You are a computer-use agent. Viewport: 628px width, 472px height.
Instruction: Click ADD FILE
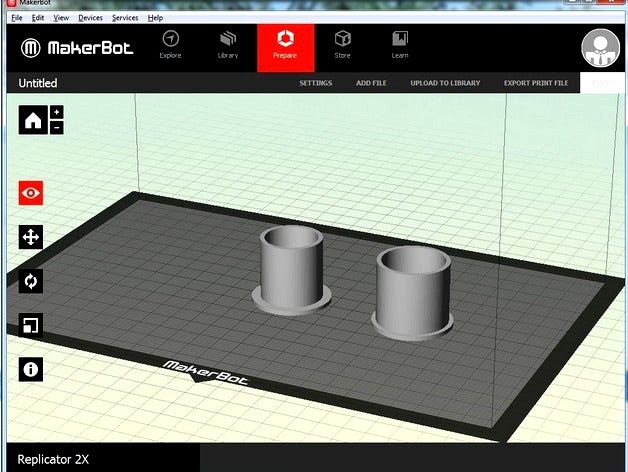tap(371, 83)
